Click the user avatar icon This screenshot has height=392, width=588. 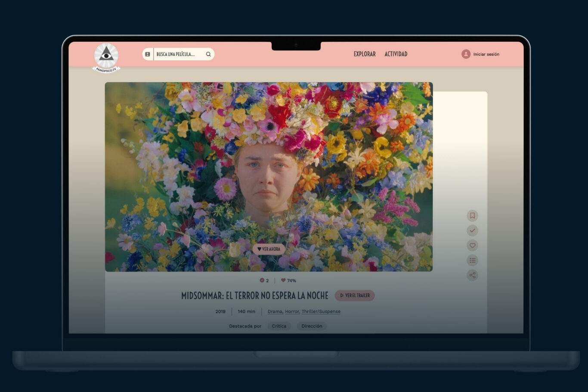[466, 54]
